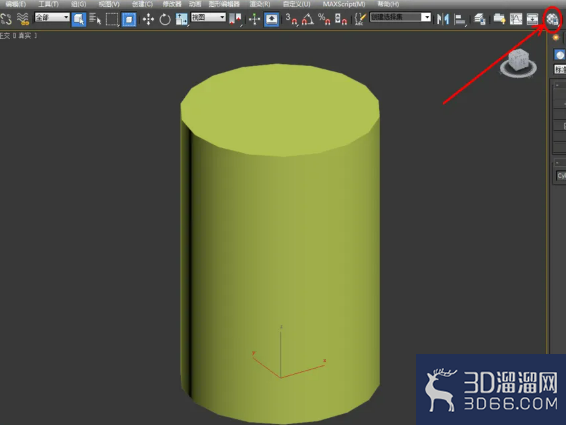Click the Align tool icon

[460, 19]
